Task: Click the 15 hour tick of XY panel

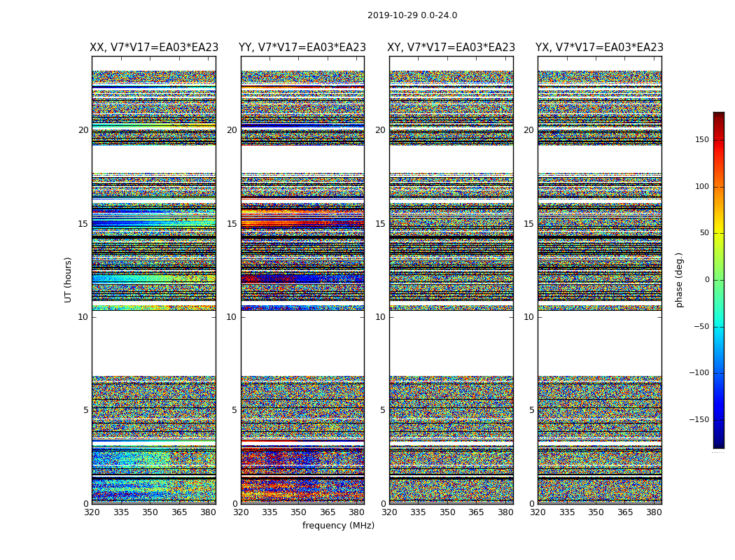Action: (x=381, y=223)
